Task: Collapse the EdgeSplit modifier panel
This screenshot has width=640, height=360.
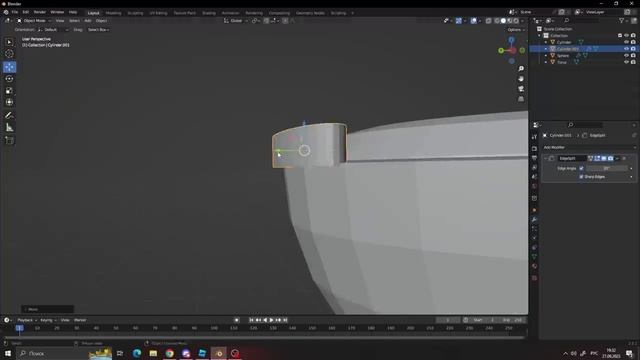Action: click(x=546, y=158)
